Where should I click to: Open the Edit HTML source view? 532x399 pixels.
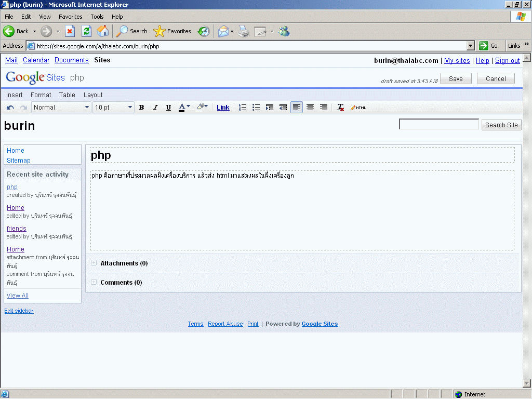click(358, 108)
